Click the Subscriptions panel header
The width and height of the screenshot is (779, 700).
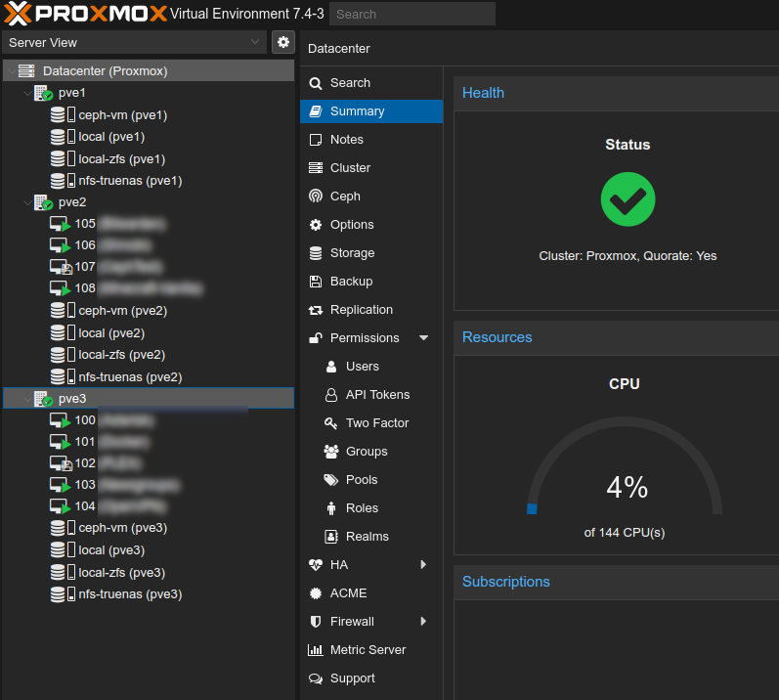point(616,583)
